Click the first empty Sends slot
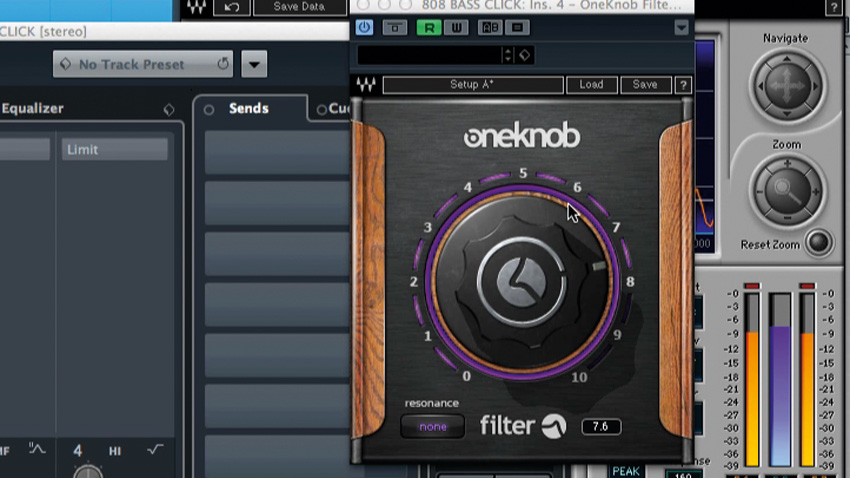The height and width of the screenshot is (478, 850). tap(277, 152)
